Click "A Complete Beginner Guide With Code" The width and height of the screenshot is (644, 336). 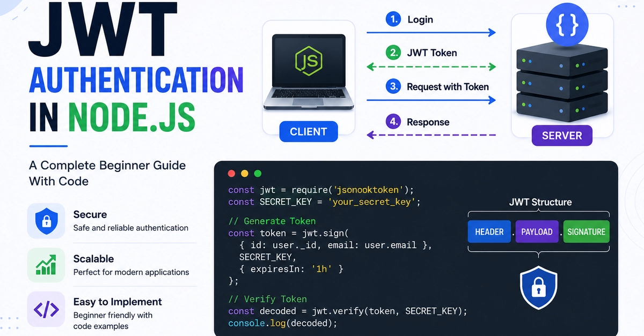click(107, 173)
